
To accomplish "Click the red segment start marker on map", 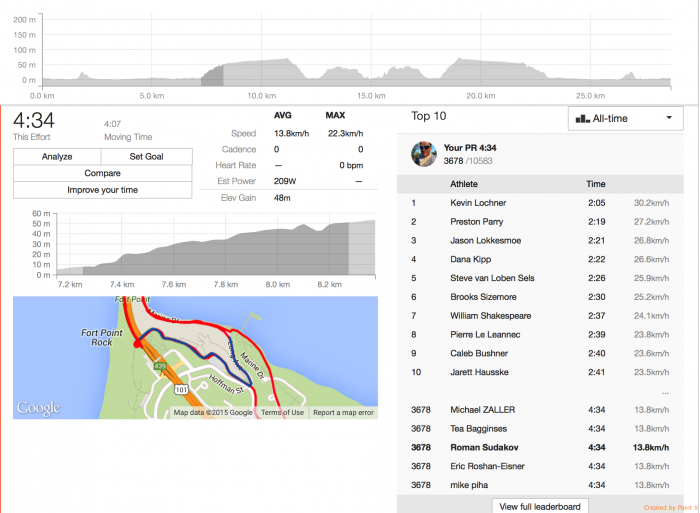I will pyautogui.click(x=137, y=343).
